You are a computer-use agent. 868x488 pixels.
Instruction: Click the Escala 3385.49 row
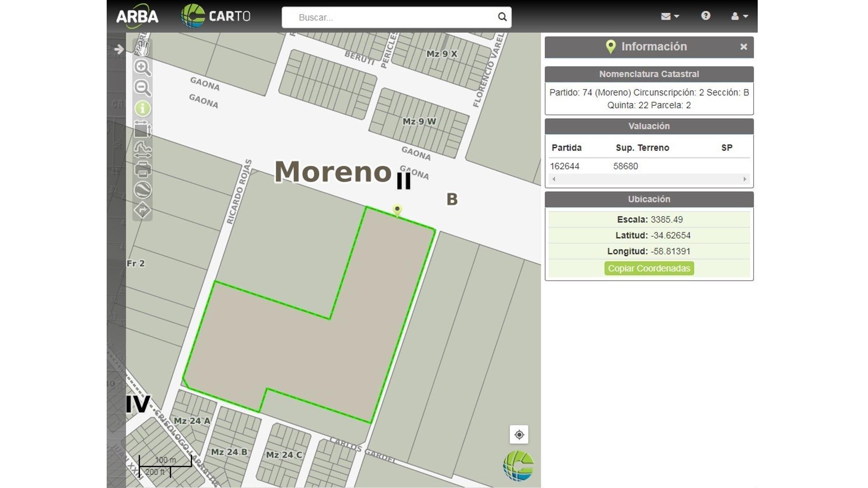[649, 220]
